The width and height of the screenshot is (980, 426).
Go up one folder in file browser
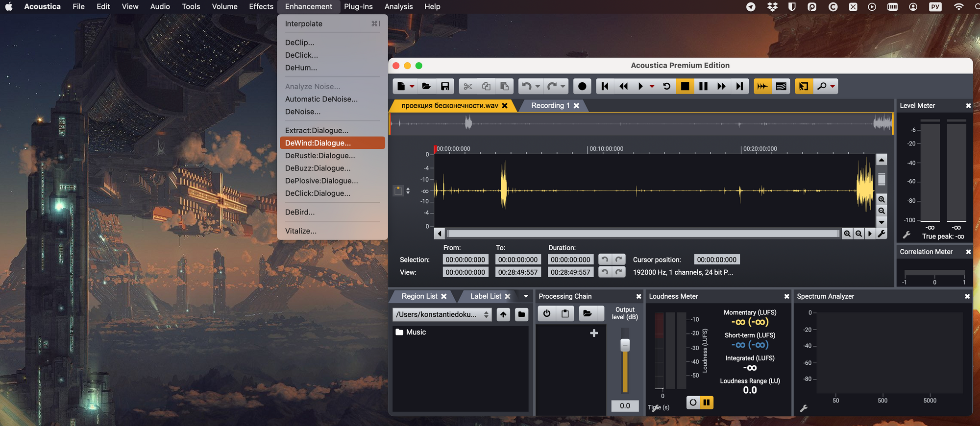(x=503, y=314)
